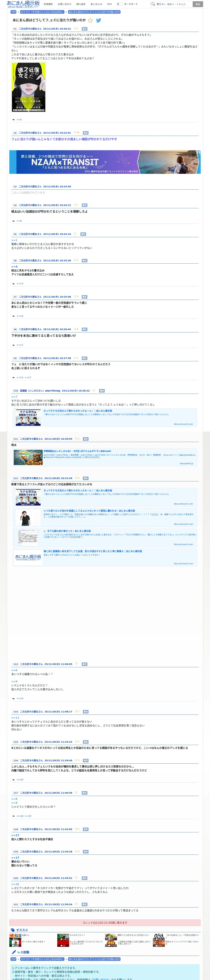Open the NZAM×TRANSIT banner ad
Viewport: 210px width, 980px height.
(105, 162)
